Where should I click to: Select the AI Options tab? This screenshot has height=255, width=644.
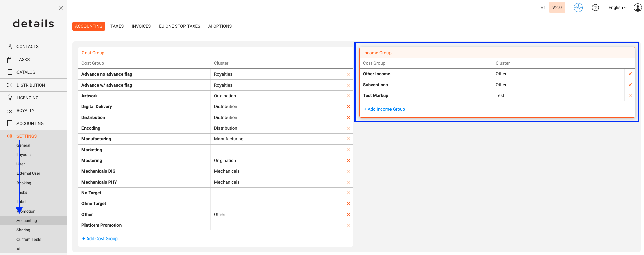click(x=220, y=26)
